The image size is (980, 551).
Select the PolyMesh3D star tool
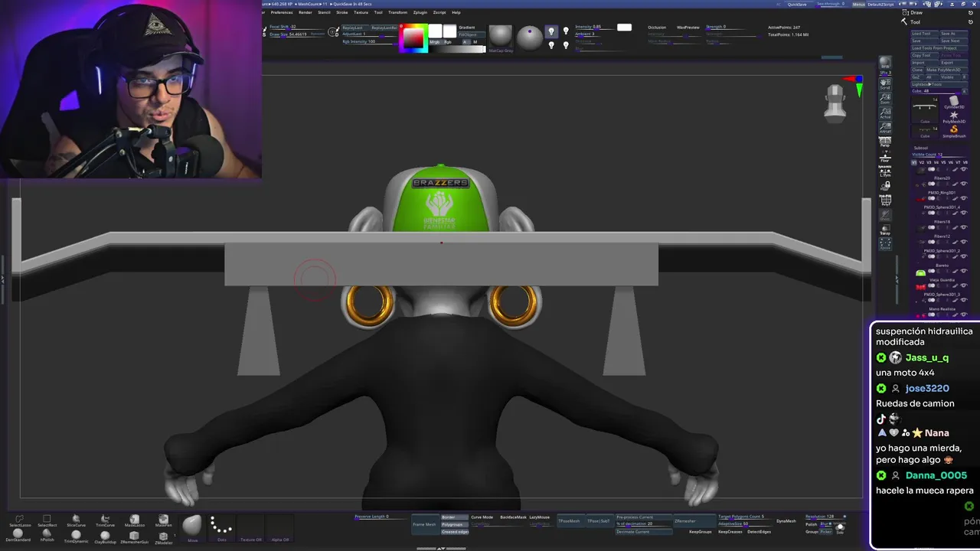pos(954,116)
